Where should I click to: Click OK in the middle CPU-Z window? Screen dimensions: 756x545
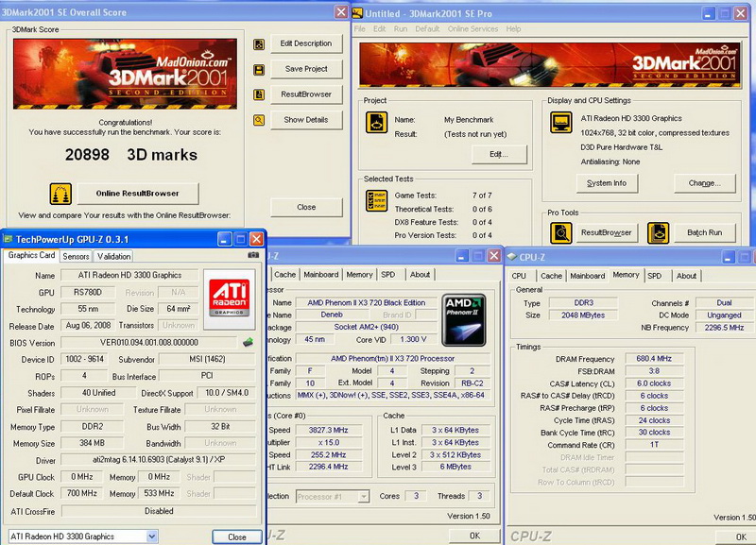point(474,536)
